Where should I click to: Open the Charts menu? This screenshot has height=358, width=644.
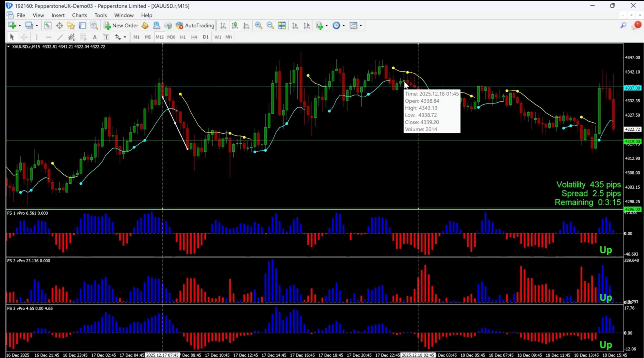coord(79,15)
